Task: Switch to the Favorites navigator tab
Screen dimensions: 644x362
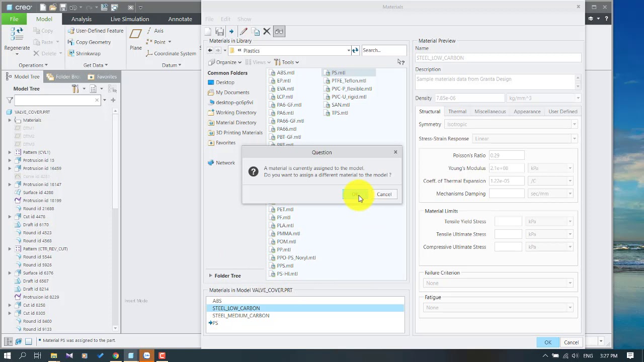Action: pos(103,77)
